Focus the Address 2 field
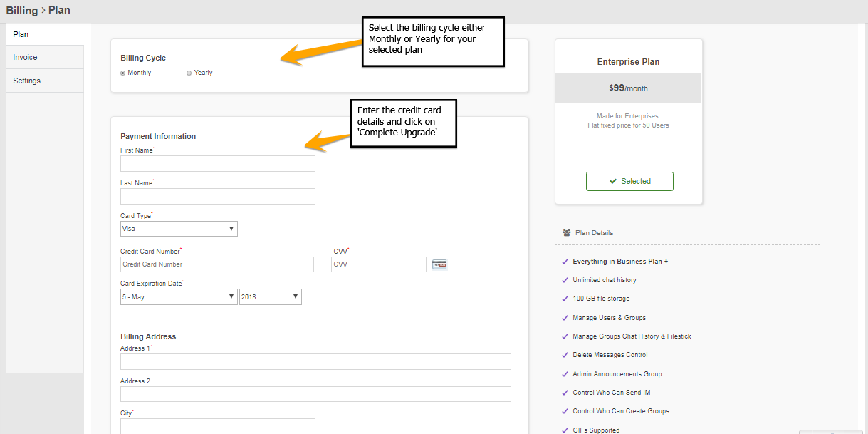 (x=315, y=394)
